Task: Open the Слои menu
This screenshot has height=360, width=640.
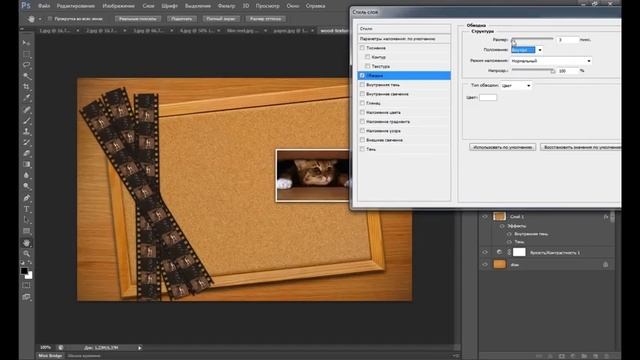Action: coord(149,6)
